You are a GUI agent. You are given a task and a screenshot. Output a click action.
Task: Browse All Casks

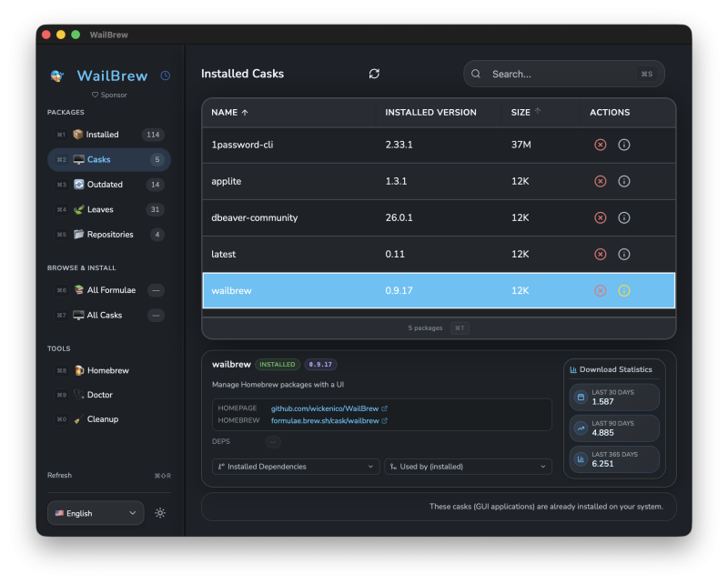(109, 316)
